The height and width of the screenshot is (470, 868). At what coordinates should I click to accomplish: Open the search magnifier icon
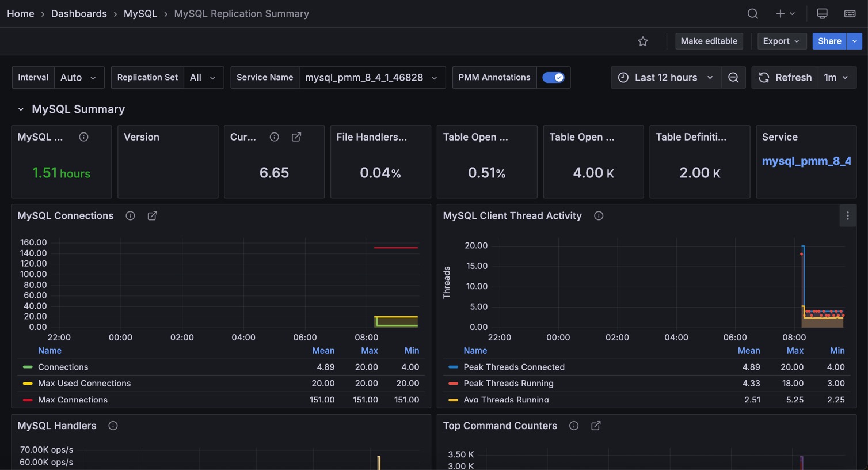pos(752,13)
